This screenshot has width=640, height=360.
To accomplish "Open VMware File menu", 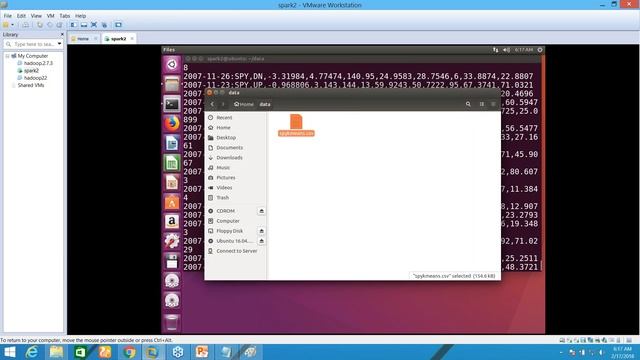I will (8, 16).
